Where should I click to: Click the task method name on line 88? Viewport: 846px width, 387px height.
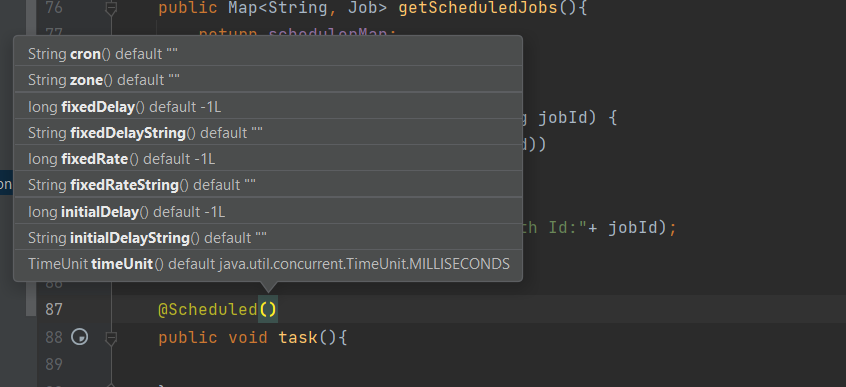pyautogui.click(x=298, y=338)
